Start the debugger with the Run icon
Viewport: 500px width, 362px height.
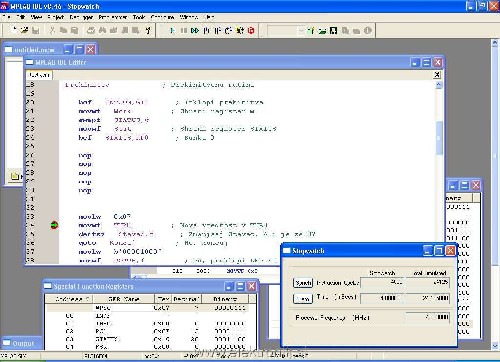coord(172,31)
